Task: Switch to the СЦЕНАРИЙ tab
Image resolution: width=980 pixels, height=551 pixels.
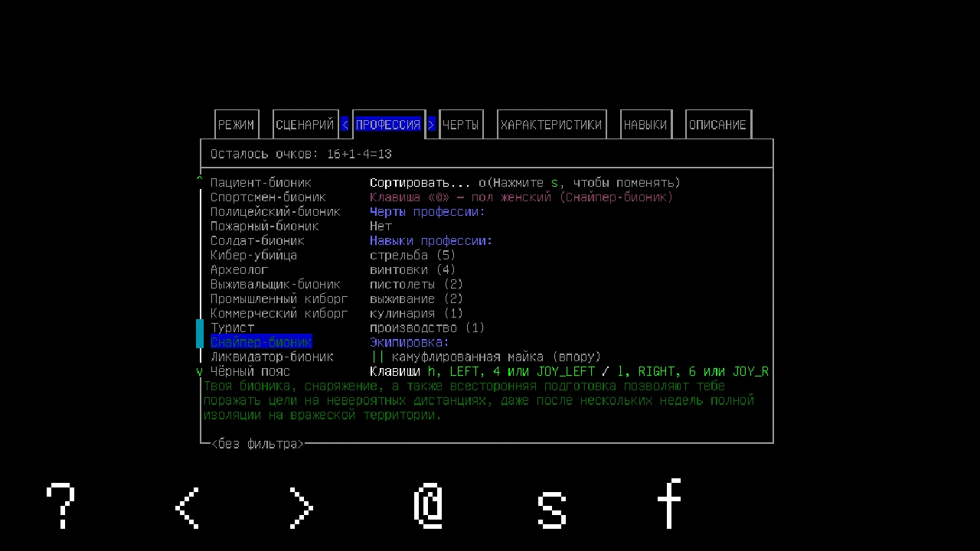Action: click(305, 125)
